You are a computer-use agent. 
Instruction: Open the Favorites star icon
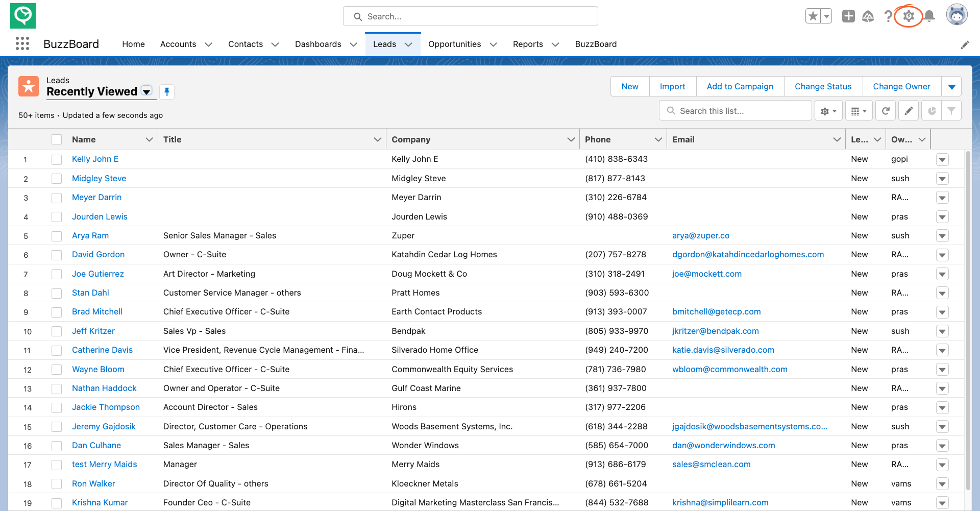[x=813, y=16]
